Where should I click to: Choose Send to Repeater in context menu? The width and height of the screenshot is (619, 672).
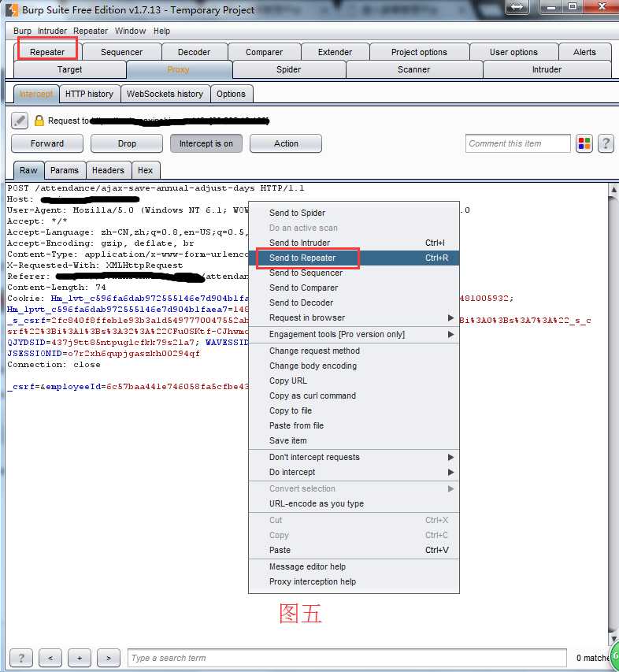click(354, 258)
